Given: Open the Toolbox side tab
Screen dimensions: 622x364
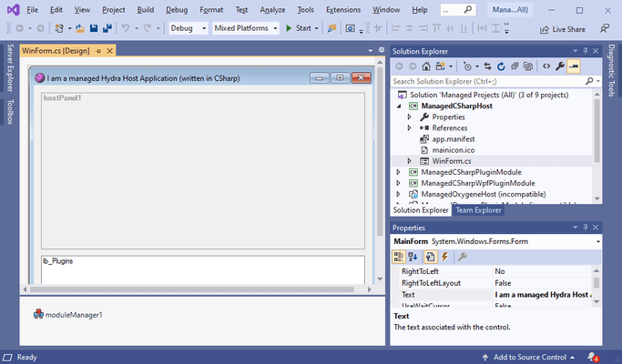Looking at the screenshot, I should tap(10, 112).
